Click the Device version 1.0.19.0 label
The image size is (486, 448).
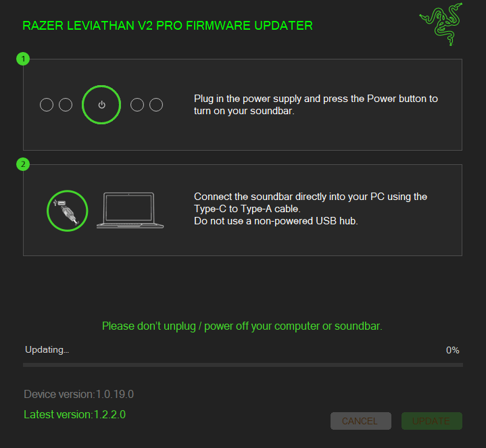click(78, 394)
